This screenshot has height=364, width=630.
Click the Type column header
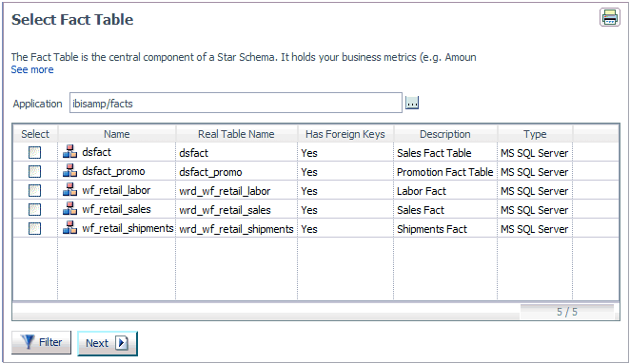click(535, 134)
